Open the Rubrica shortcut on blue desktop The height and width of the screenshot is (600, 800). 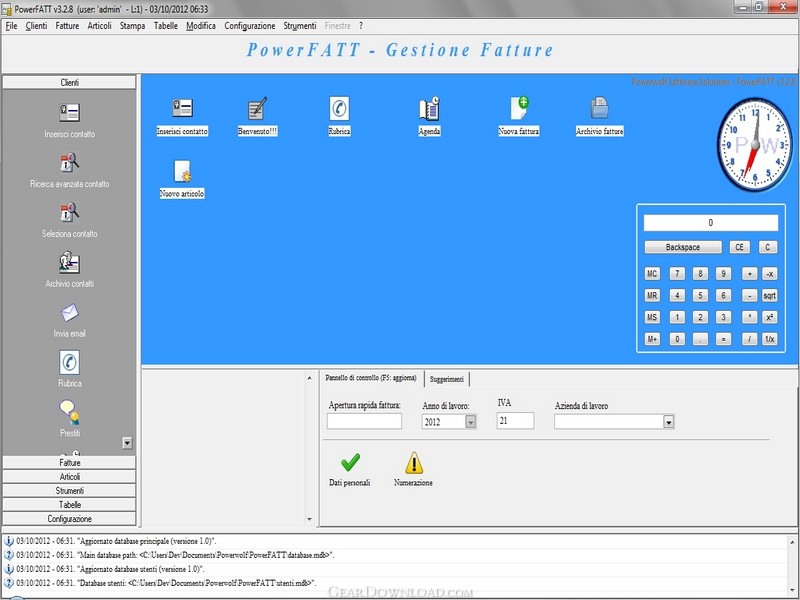tap(339, 108)
